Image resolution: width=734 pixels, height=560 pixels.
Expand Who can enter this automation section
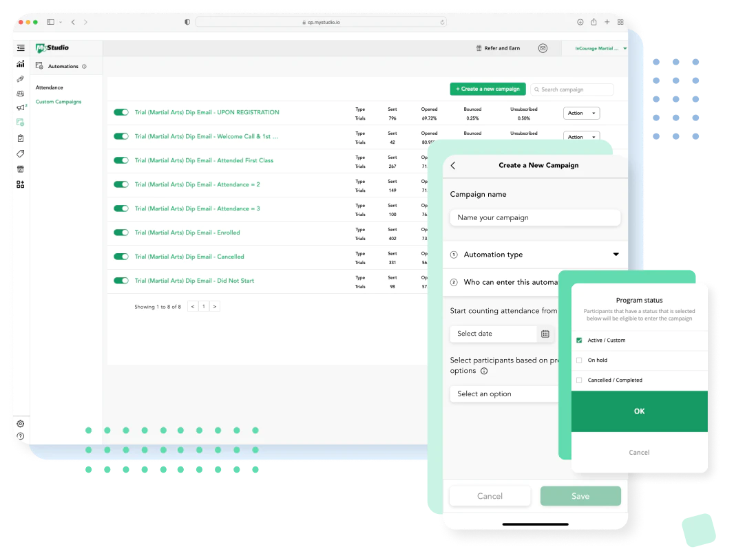click(x=501, y=282)
